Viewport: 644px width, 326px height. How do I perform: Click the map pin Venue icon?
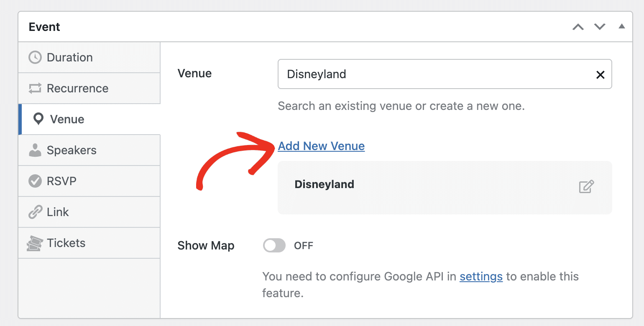pos(38,120)
